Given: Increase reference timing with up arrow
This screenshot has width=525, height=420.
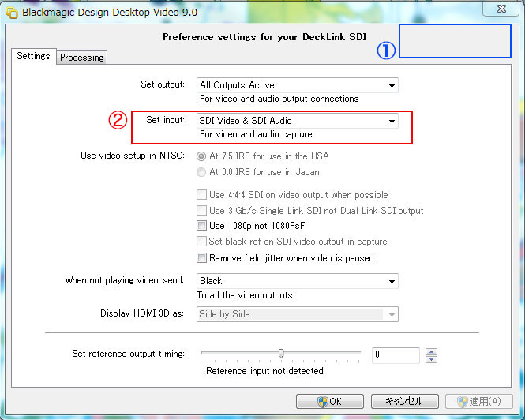Looking at the screenshot, I should click(431, 351).
